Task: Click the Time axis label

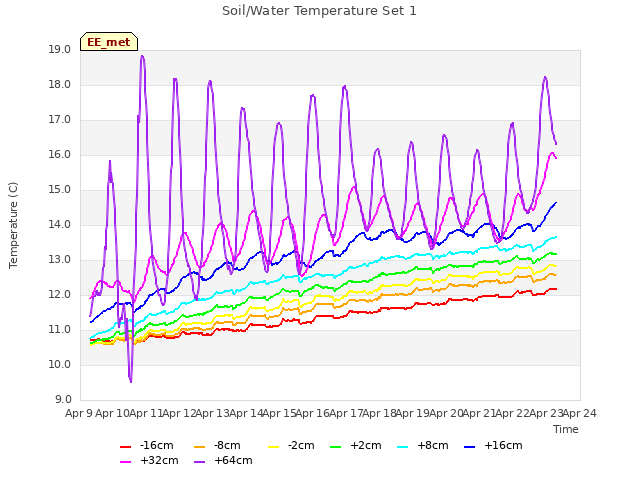Action: (x=565, y=429)
